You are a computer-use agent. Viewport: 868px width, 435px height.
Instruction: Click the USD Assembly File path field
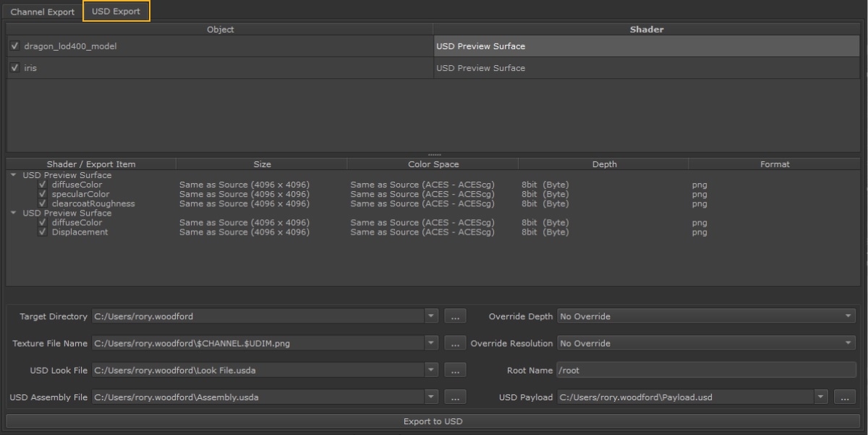tap(258, 397)
